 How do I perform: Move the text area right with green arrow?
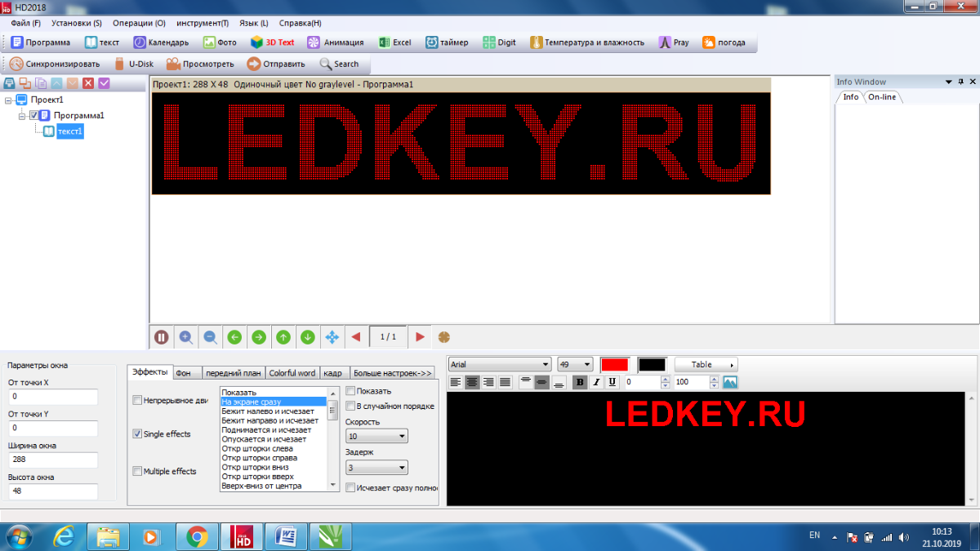(259, 336)
